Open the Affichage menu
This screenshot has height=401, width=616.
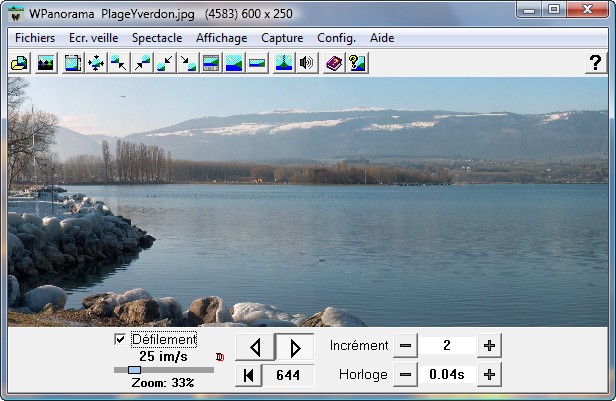pyautogui.click(x=222, y=38)
